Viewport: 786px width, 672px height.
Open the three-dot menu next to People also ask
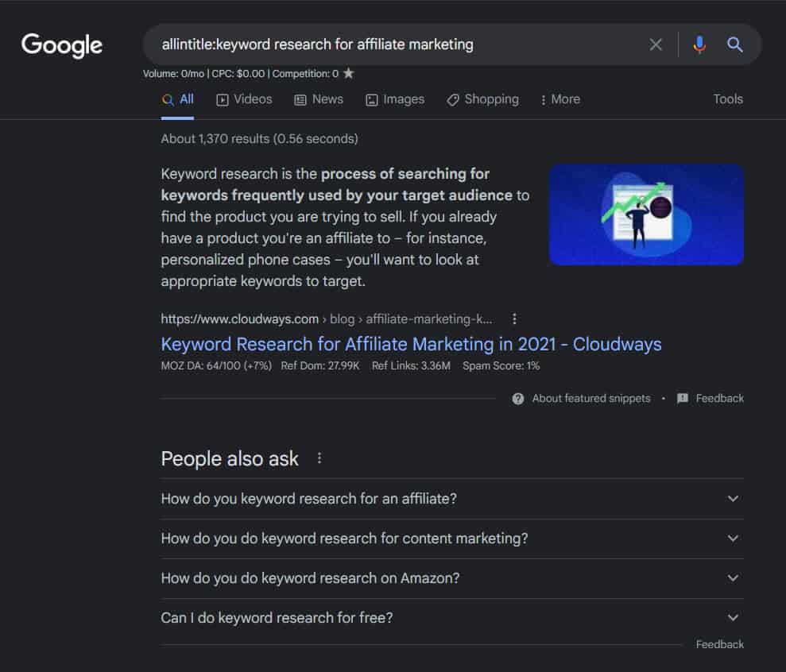tap(319, 458)
